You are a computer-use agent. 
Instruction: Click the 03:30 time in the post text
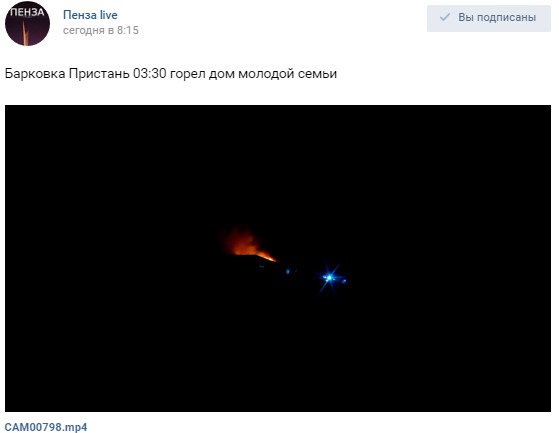coord(150,74)
